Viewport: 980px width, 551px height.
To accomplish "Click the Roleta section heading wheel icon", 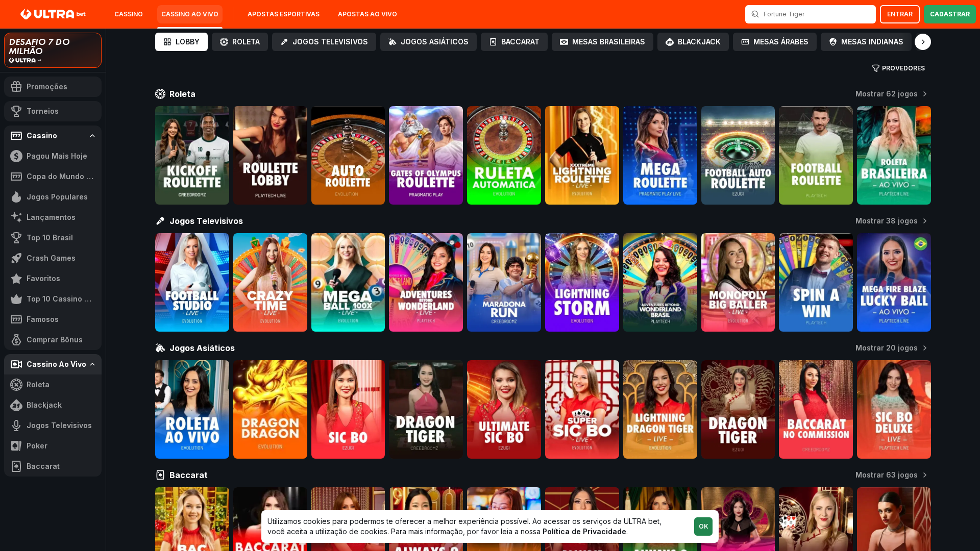I will (160, 94).
